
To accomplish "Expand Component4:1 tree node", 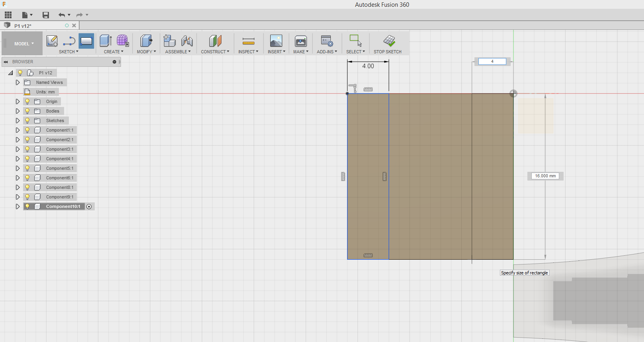I will point(18,159).
